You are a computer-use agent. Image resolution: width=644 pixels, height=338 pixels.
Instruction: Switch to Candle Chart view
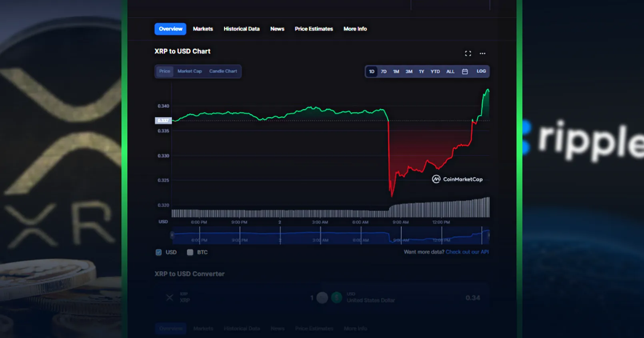(x=223, y=71)
